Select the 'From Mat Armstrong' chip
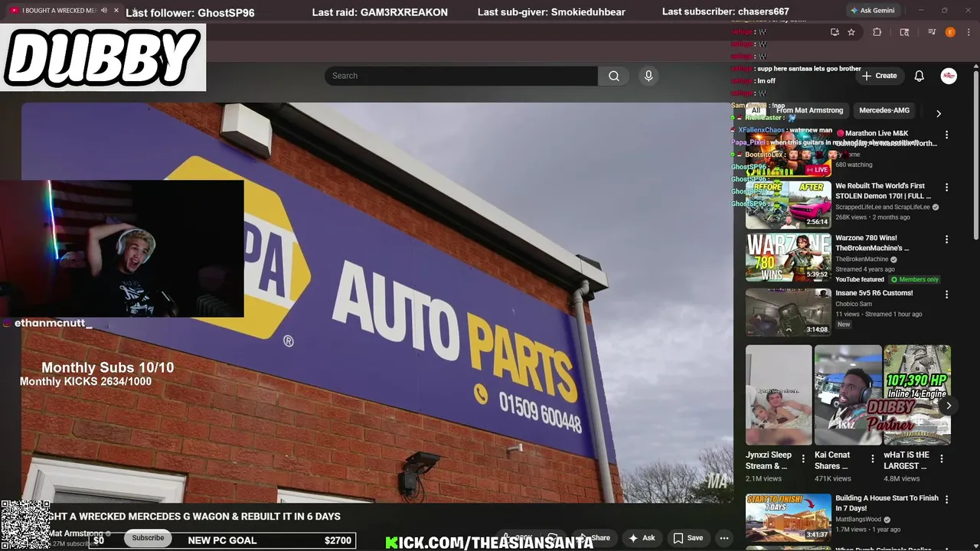 [x=809, y=110]
